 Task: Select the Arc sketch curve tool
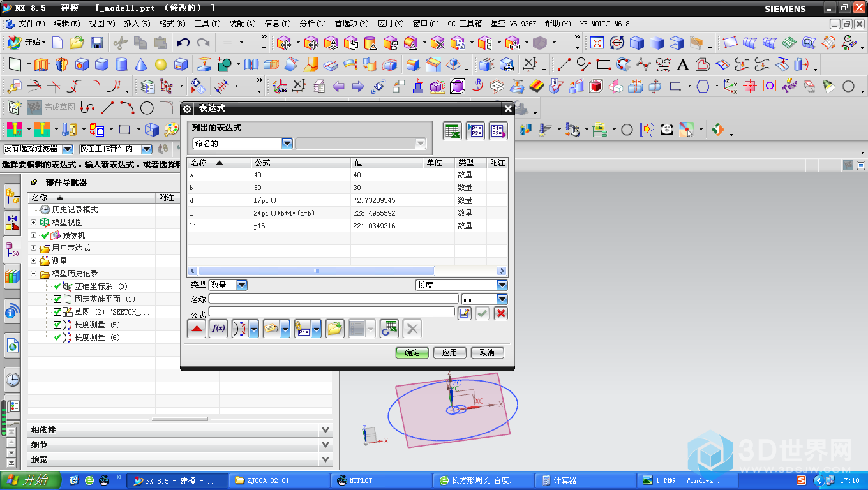(127, 108)
